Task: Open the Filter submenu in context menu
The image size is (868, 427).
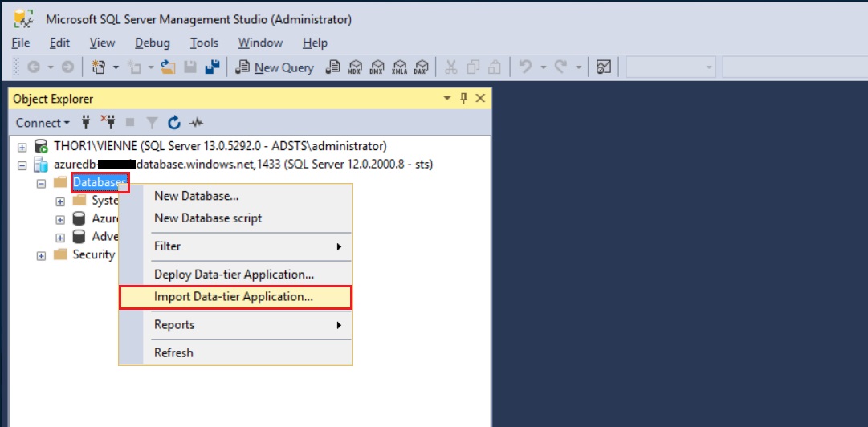Action: click(x=236, y=246)
